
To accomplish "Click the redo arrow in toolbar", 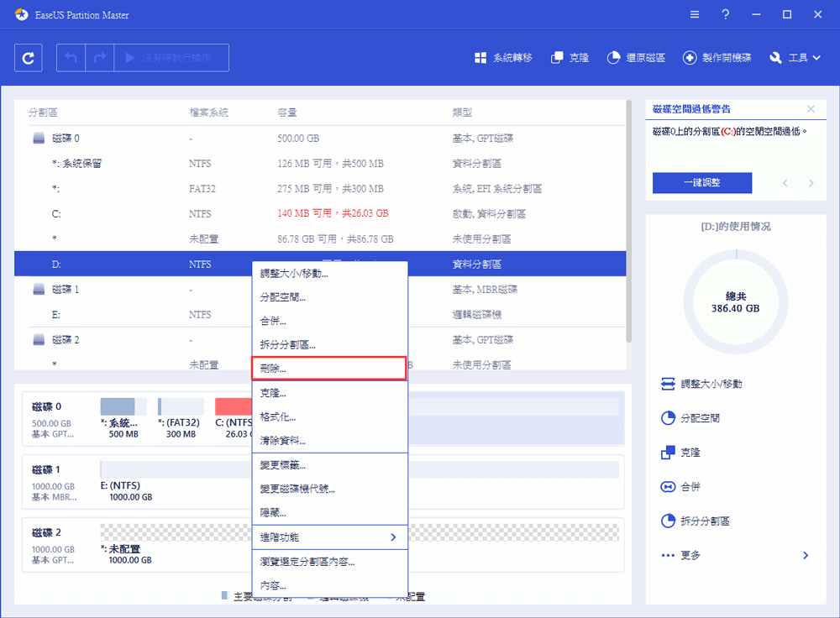I will pos(100,58).
